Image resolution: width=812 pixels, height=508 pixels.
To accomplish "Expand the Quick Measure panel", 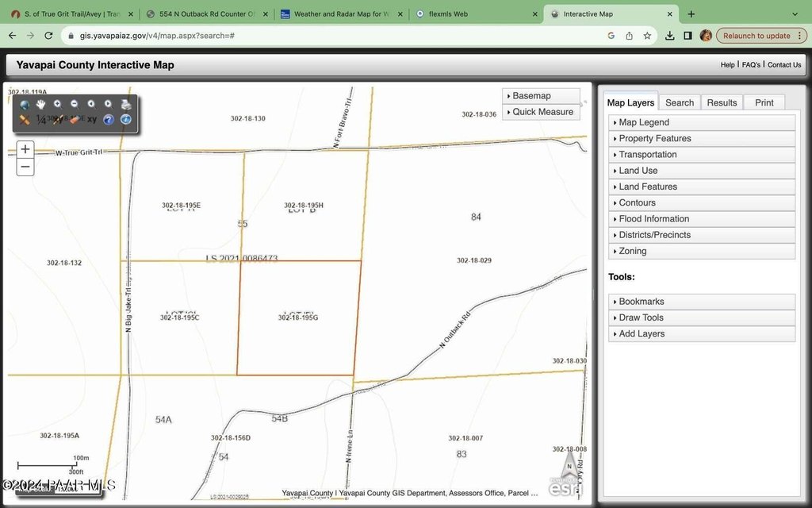I will coord(541,112).
